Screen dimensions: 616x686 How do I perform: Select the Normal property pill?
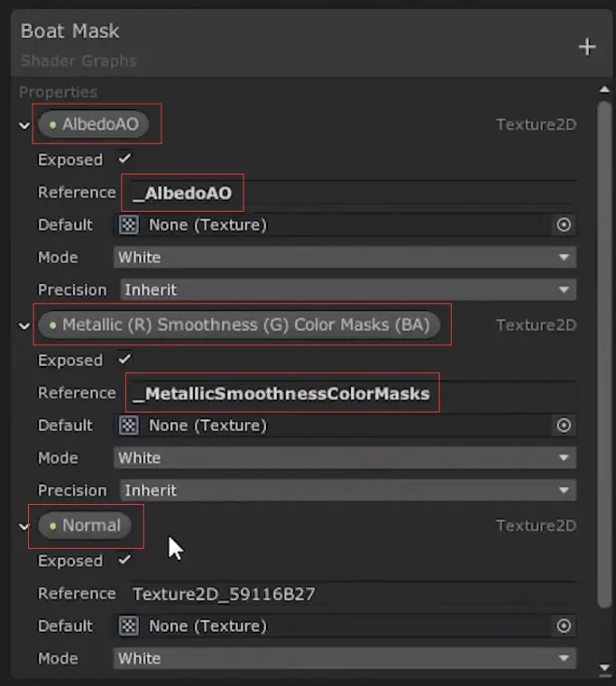(84, 525)
